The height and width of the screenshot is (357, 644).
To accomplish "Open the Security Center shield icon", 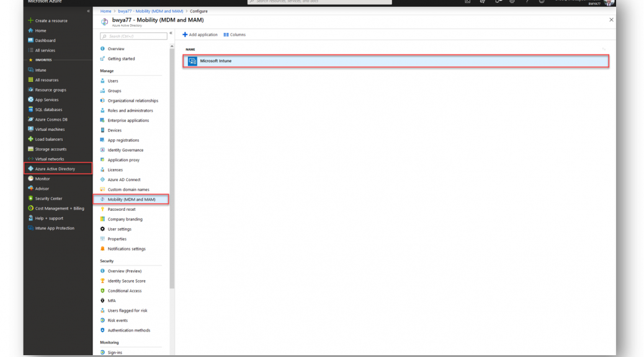I will (x=30, y=198).
